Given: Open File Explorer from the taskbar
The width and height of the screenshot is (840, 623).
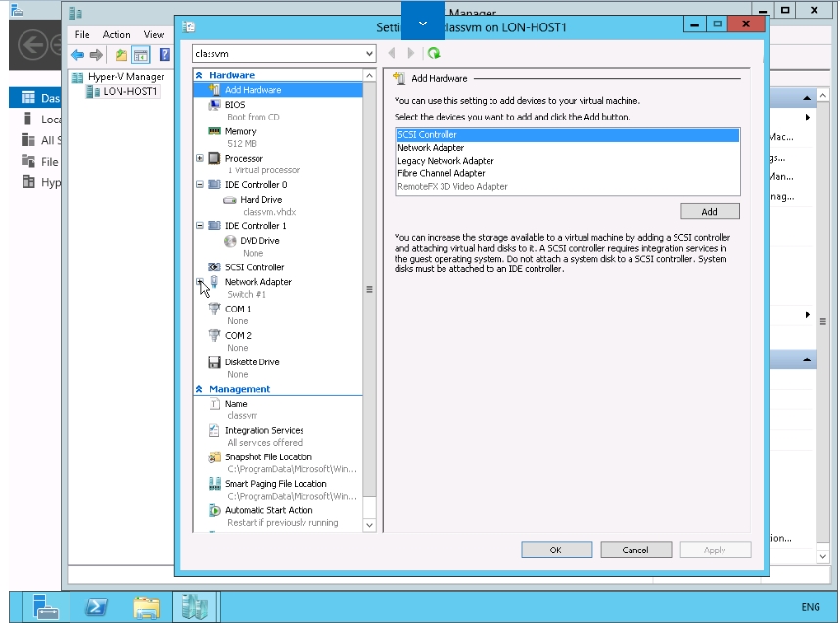Looking at the screenshot, I should [x=146, y=607].
